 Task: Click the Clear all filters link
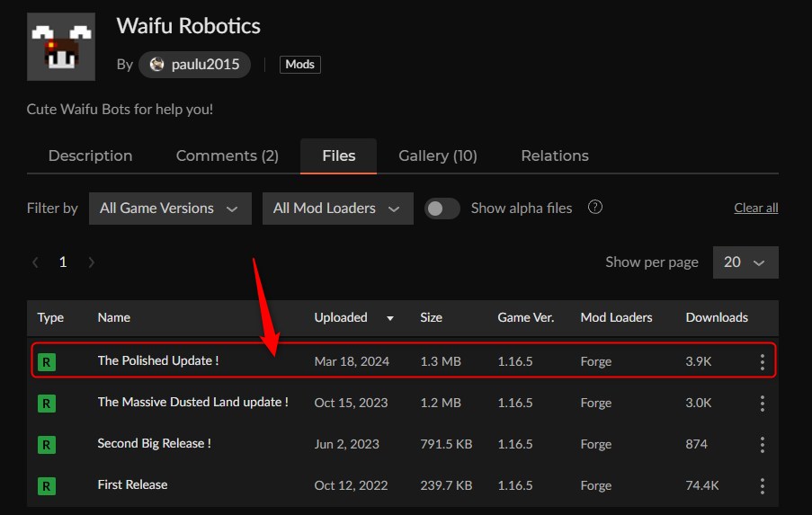[755, 209]
